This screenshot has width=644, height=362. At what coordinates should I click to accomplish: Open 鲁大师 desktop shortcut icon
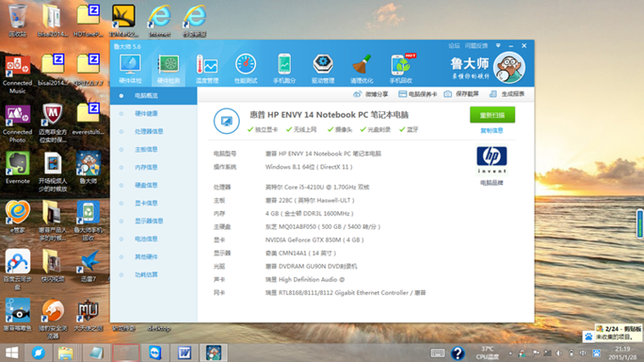pos(88,168)
